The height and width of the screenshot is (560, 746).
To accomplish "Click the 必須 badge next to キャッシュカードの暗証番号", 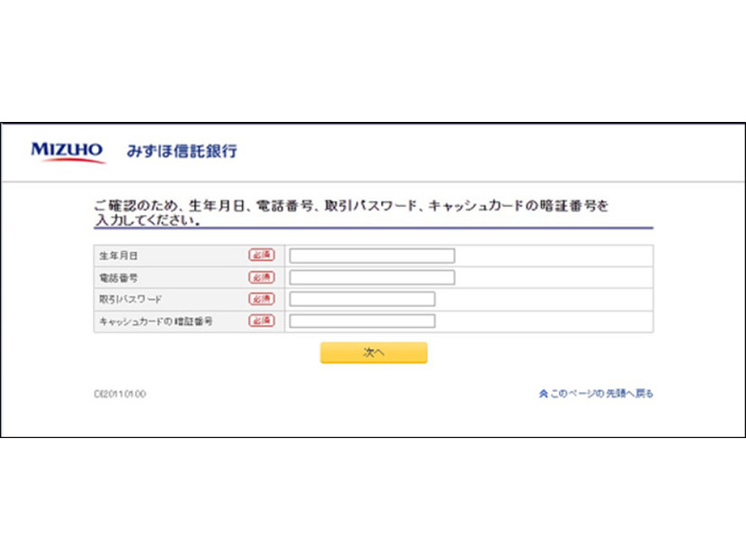I will 260,321.
